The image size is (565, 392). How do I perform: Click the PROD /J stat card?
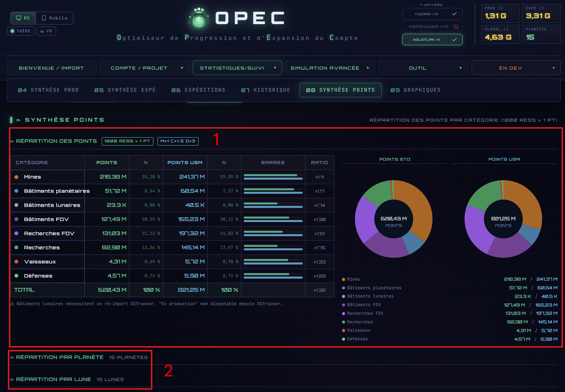click(x=500, y=13)
